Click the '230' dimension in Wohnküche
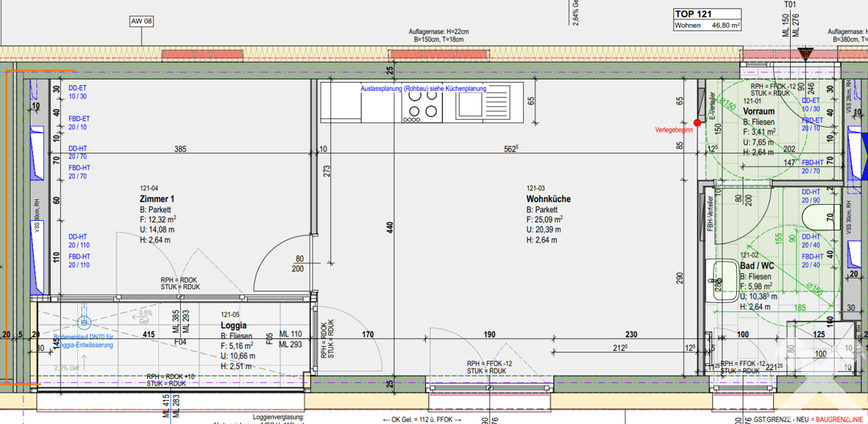 point(632,334)
